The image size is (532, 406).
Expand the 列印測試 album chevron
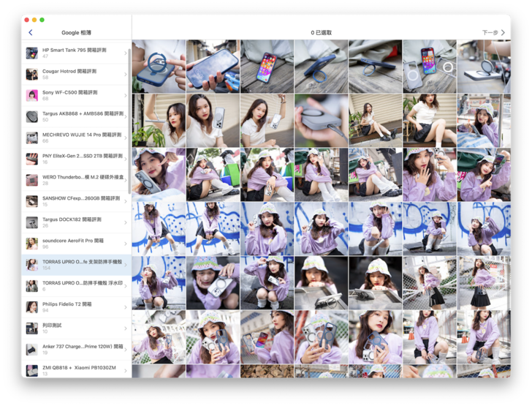point(126,328)
